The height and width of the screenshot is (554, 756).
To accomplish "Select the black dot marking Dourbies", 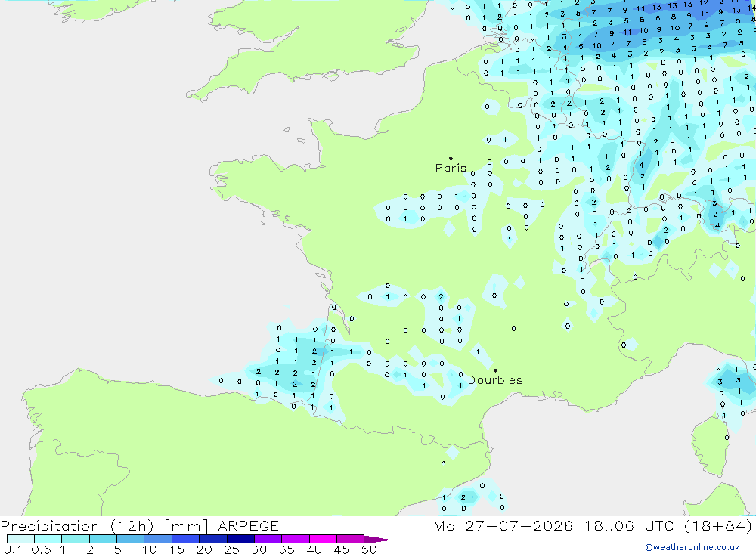I will (x=495, y=370).
